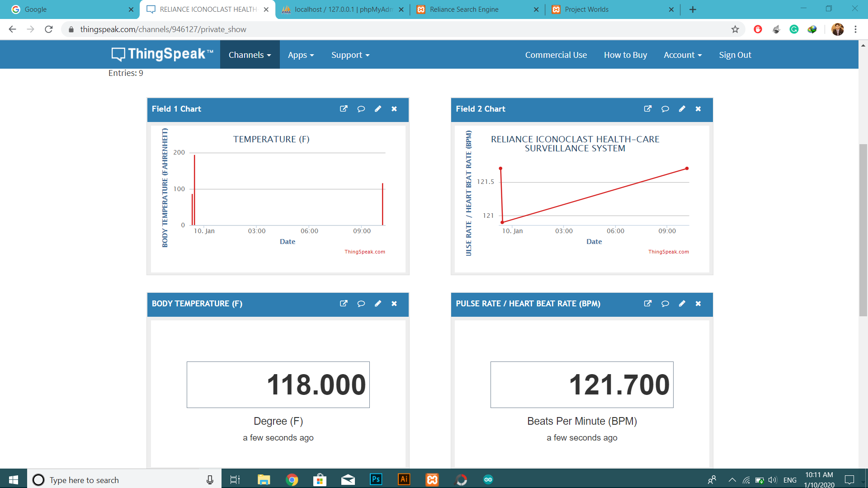Remove the PULSE RATE widget
Screen dimensions: 868x488
point(698,304)
